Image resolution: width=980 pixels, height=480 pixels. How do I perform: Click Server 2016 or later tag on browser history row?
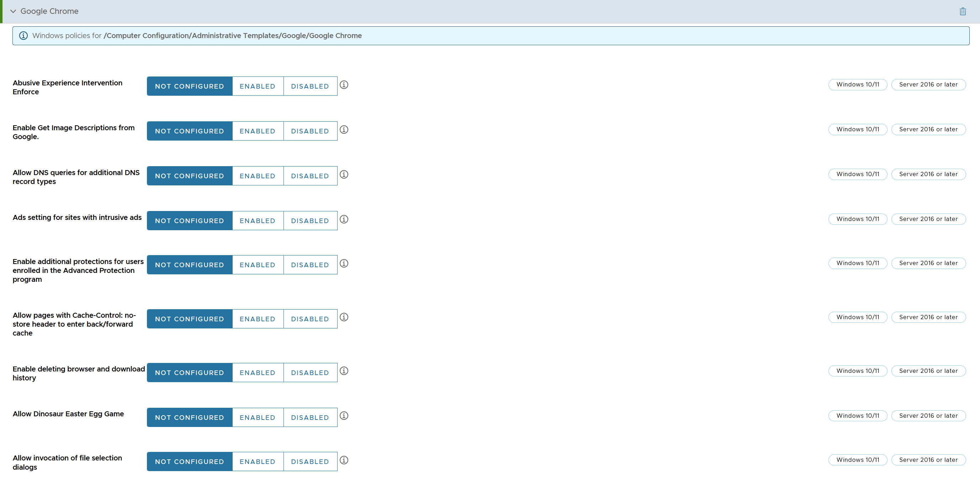tap(928, 371)
